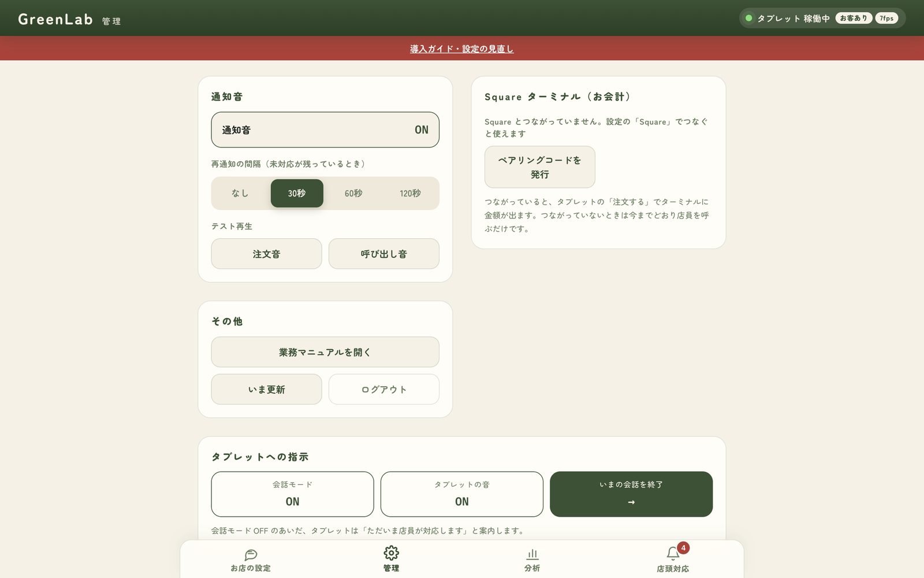
Task: Click the 会話モード OFF explanation text
Action: pyautogui.click(x=368, y=531)
